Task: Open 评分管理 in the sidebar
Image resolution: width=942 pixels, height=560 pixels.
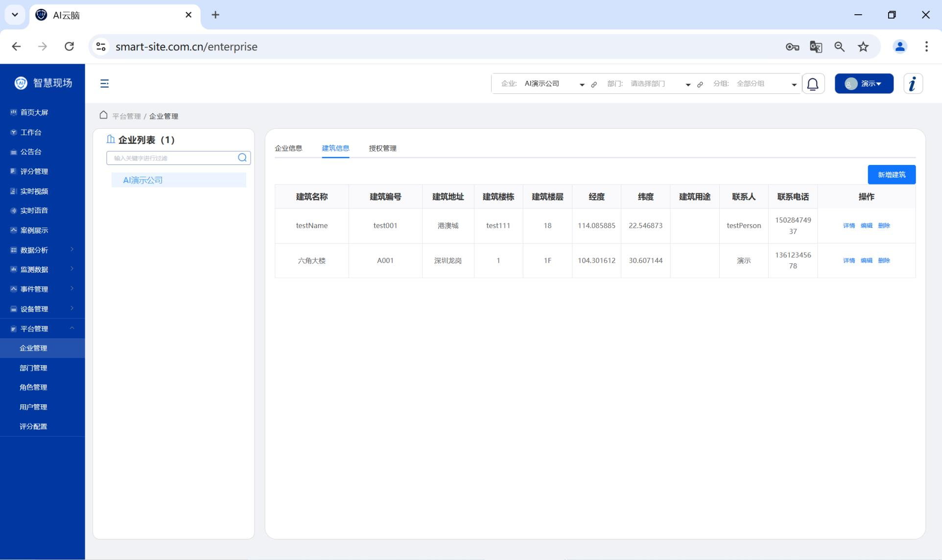Action: [x=42, y=171]
